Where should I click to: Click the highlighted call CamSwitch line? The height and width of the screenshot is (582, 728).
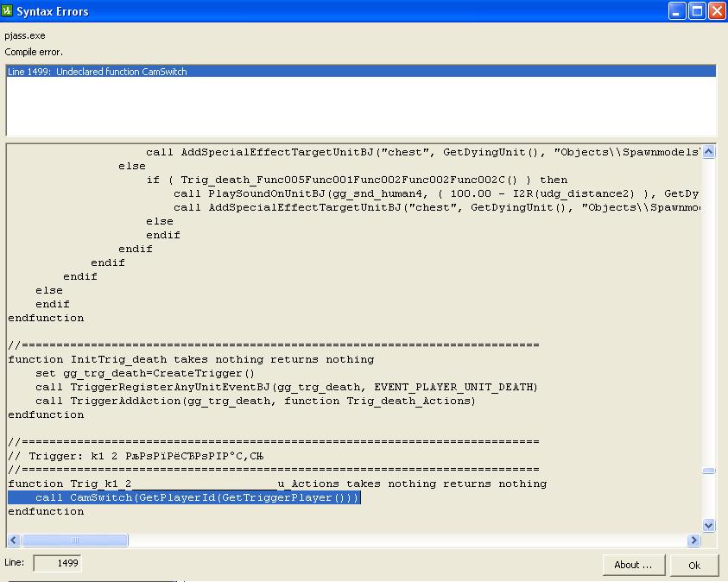click(x=184, y=497)
